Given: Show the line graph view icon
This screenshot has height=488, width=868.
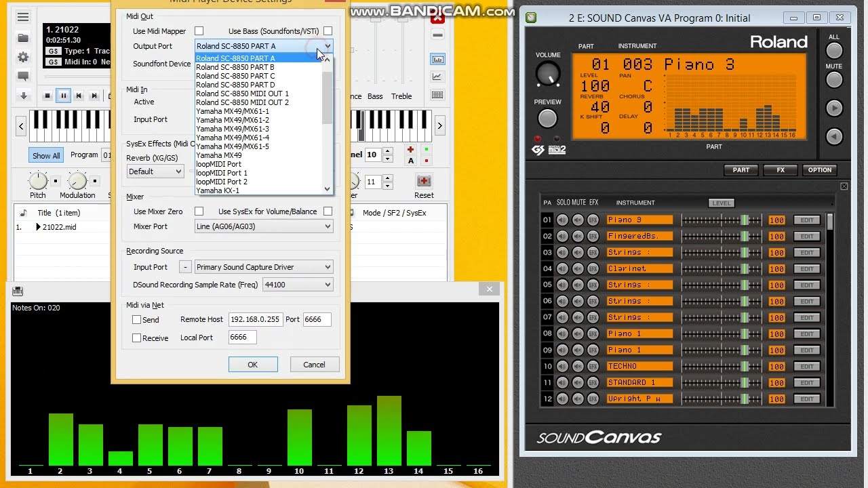Looking at the screenshot, I should tap(437, 77).
